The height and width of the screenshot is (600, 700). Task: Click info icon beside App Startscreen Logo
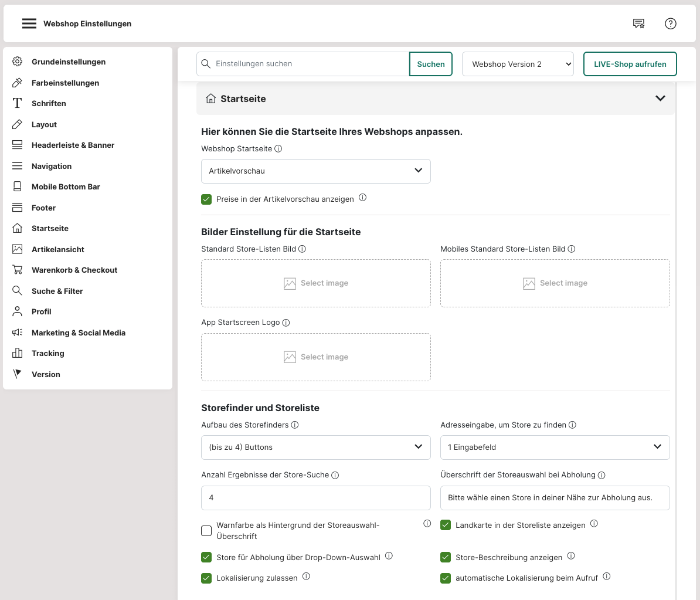[286, 323]
